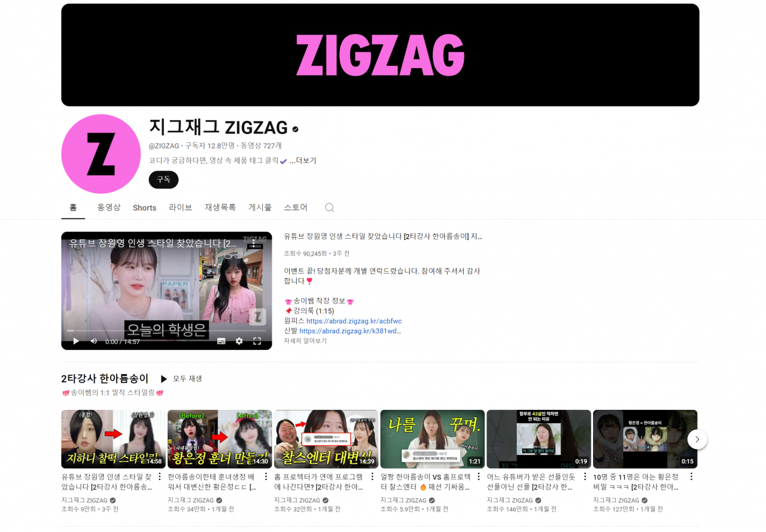Expand video description via 자세히 알아보기
Viewport: 766px width, 532px height.
click(x=305, y=341)
